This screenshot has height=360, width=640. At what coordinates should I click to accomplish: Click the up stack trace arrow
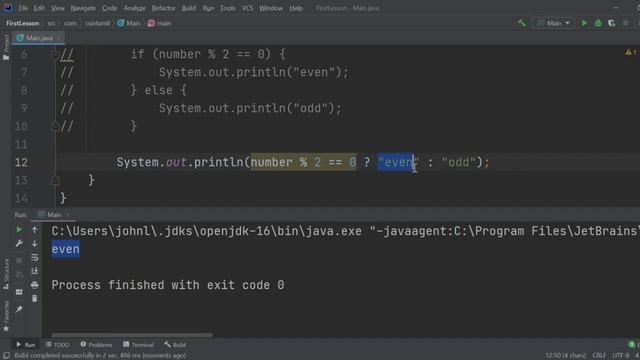(35, 230)
